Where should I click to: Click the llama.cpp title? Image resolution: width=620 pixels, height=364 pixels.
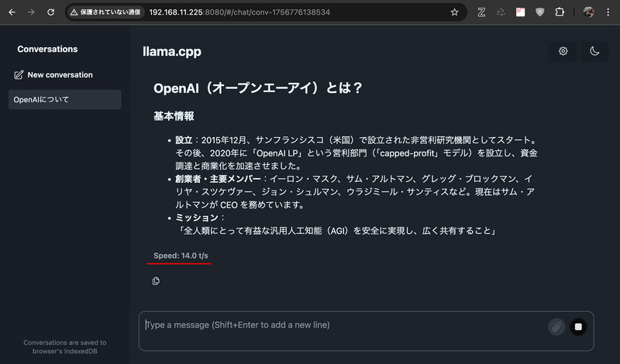[x=172, y=52]
